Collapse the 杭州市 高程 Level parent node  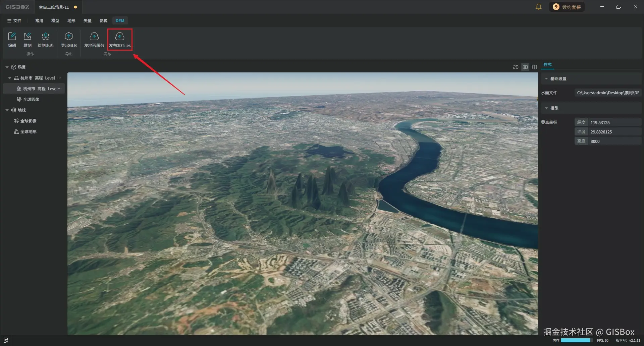click(x=10, y=78)
